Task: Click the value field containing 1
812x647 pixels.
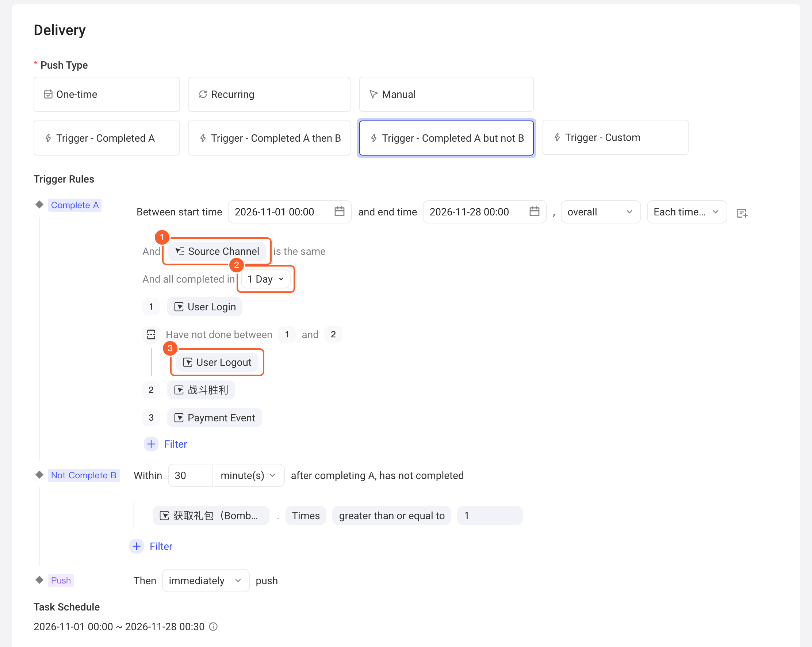Action: (x=490, y=515)
